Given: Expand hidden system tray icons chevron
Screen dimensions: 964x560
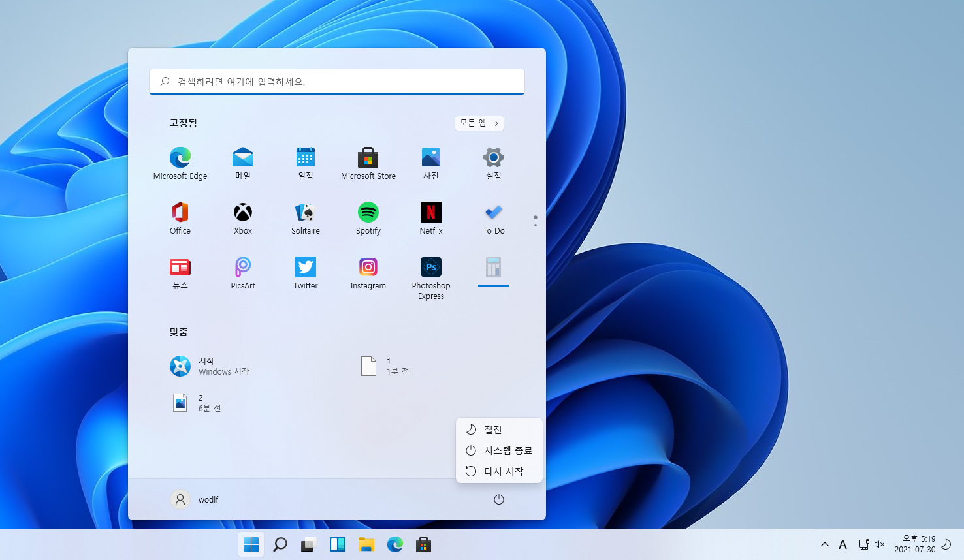Looking at the screenshot, I should pos(825,544).
